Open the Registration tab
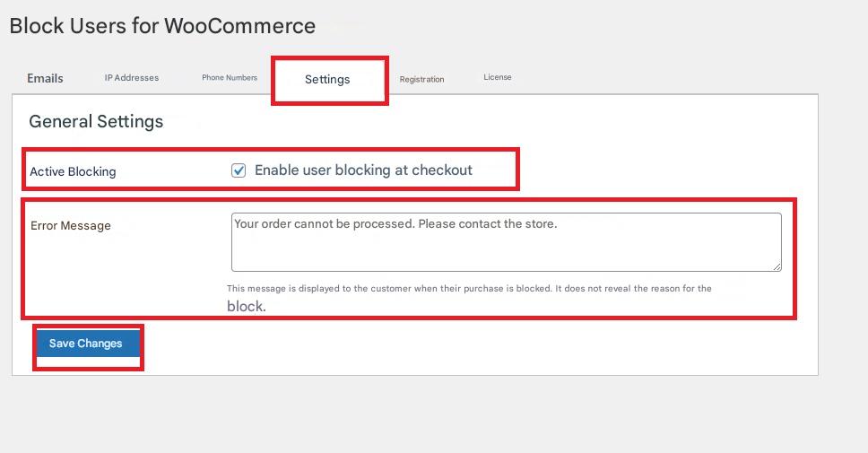Screen dimensions: 868x453 click(x=421, y=79)
